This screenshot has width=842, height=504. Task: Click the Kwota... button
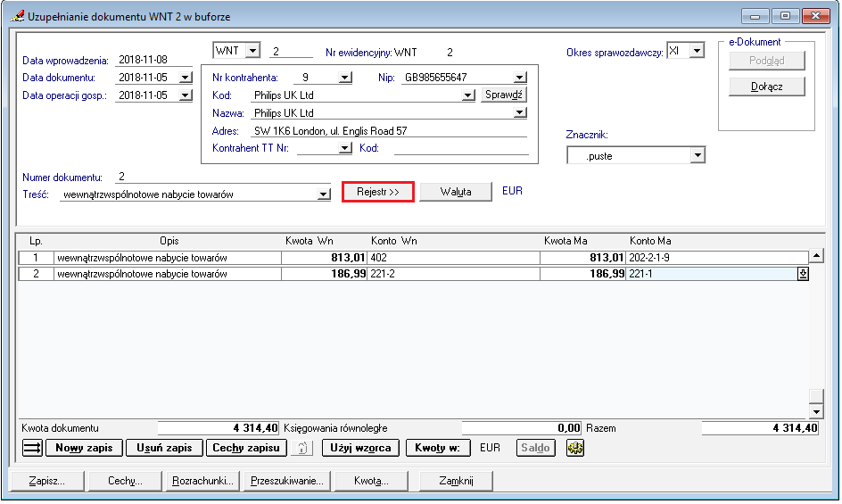click(x=371, y=481)
